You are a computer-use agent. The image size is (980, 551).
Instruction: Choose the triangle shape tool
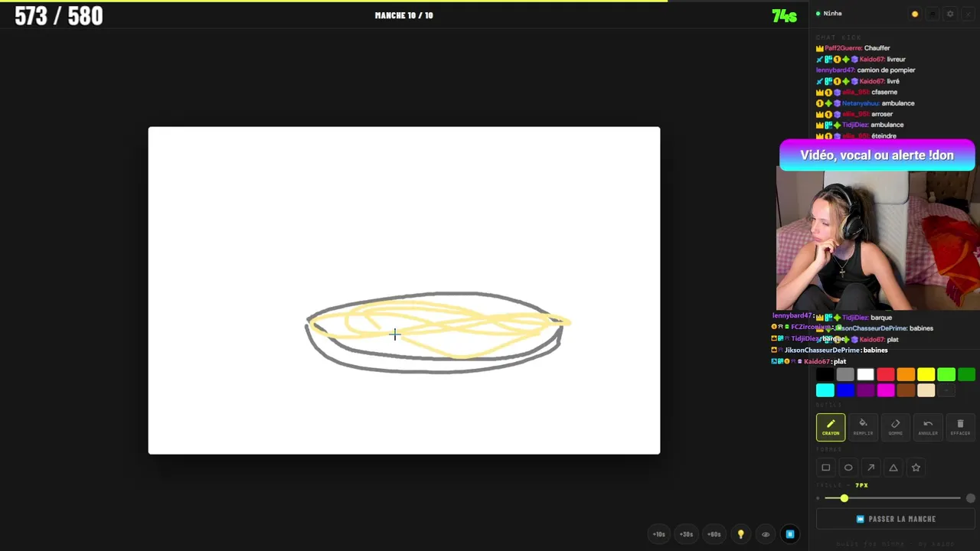[x=893, y=468]
